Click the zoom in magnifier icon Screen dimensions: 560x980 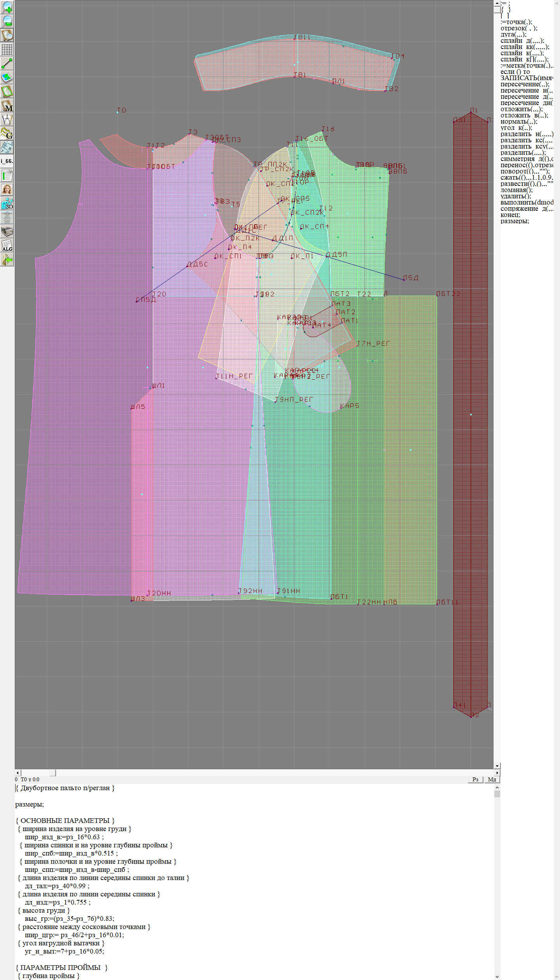(x=7, y=7)
